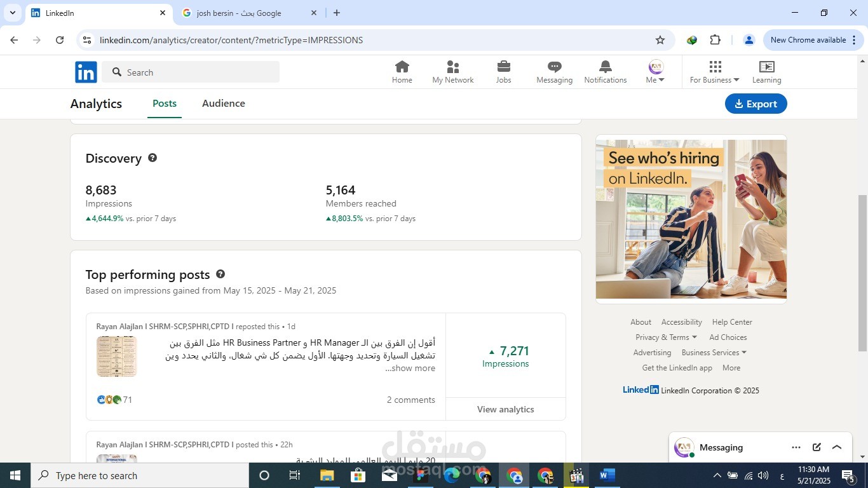Image resolution: width=868 pixels, height=488 pixels.
Task: Open thumbnail of the HR Business Partner post
Action: (116, 356)
